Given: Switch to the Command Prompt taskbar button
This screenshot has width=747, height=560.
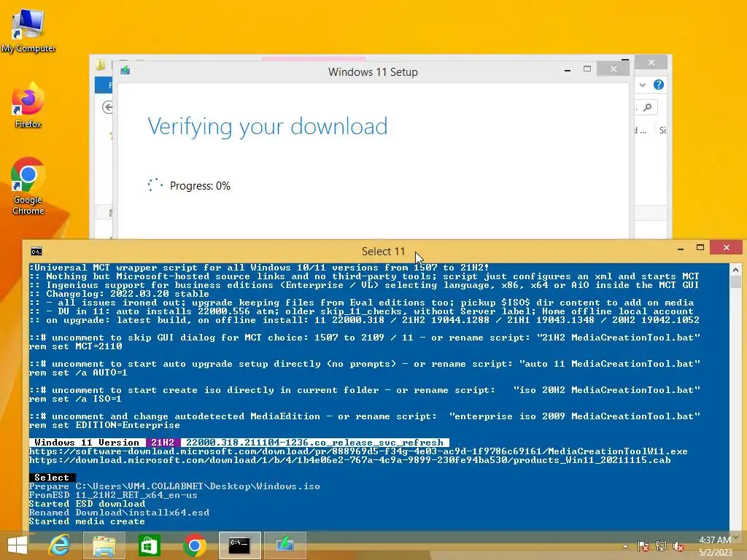Looking at the screenshot, I should point(239,545).
